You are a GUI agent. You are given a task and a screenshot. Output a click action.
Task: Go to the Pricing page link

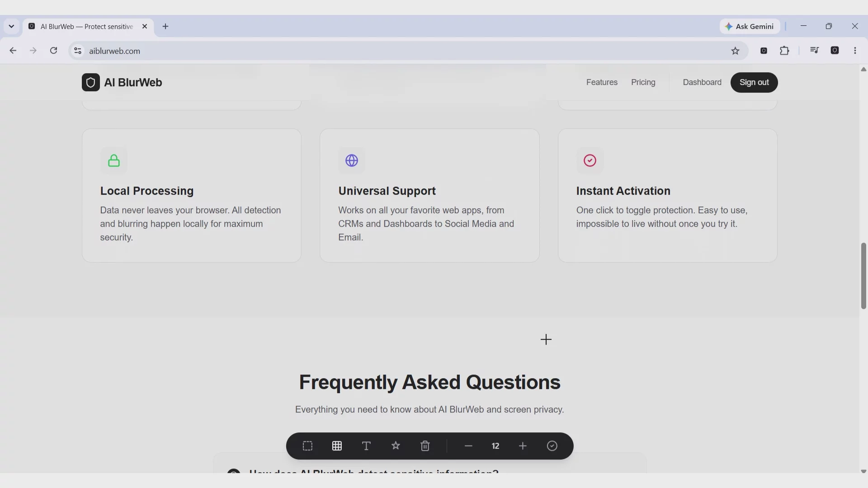(643, 82)
